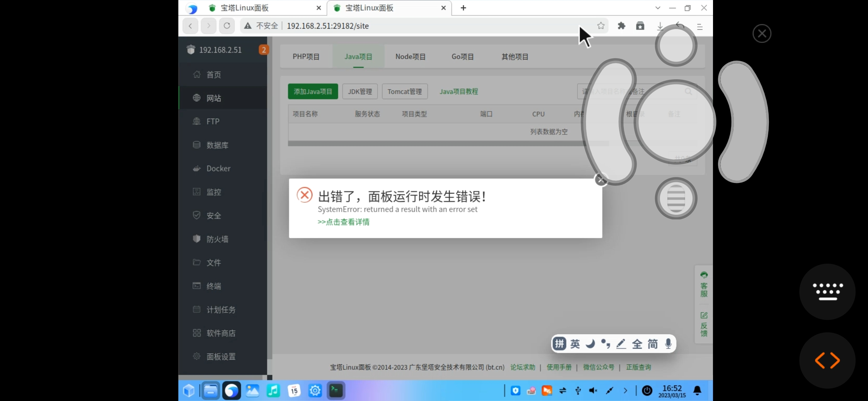Open remote keyboard overlay button

[x=828, y=292]
